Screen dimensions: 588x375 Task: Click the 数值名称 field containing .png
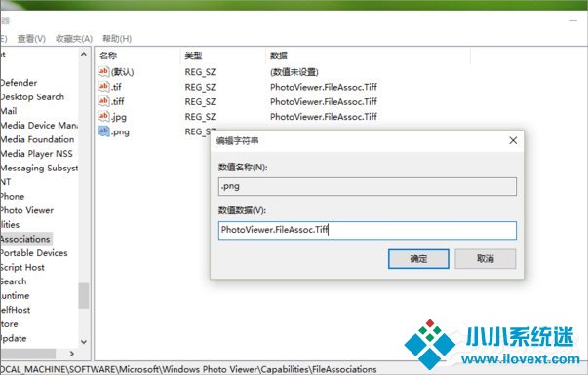click(x=367, y=187)
